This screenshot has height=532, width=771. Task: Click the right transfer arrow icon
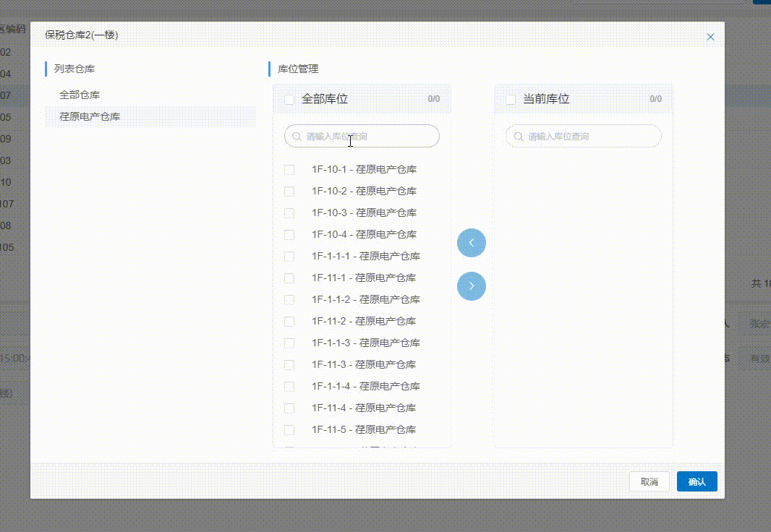(x=472, y=286)
